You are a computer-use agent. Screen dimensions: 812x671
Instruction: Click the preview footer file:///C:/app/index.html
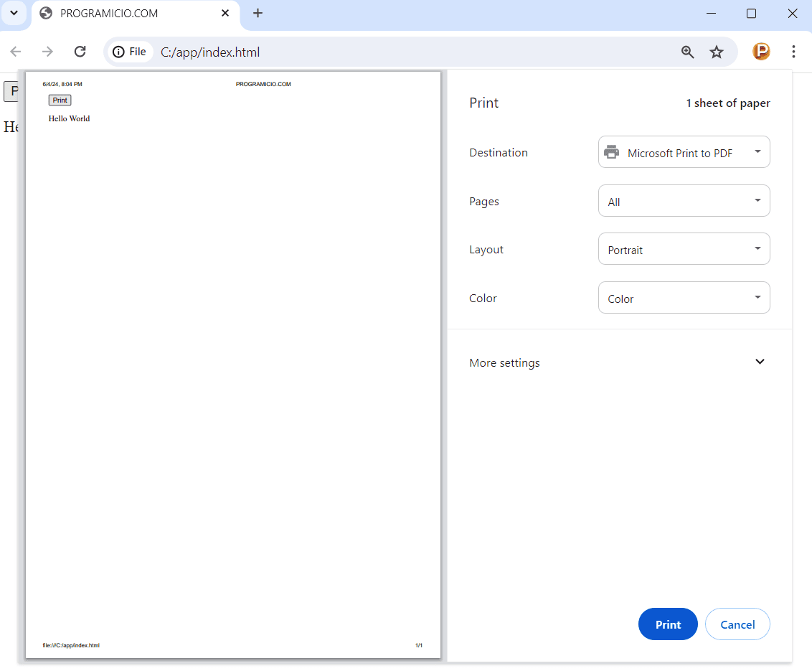(x=71, y=645)
